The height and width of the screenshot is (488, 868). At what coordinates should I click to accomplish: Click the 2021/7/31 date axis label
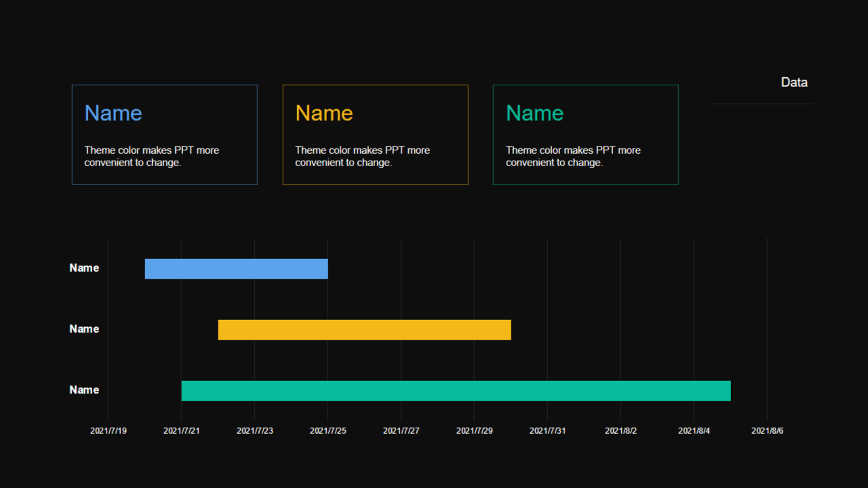point(548,431)
